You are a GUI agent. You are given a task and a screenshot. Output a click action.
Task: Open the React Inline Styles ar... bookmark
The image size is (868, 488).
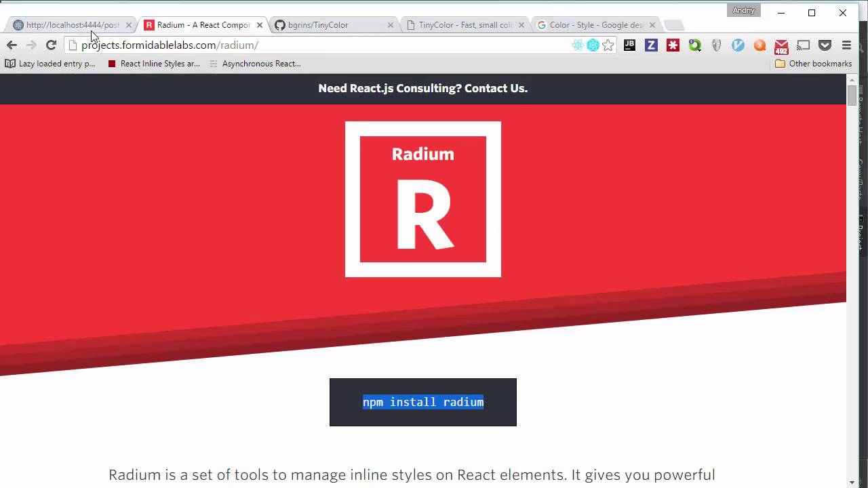(154, 64)
